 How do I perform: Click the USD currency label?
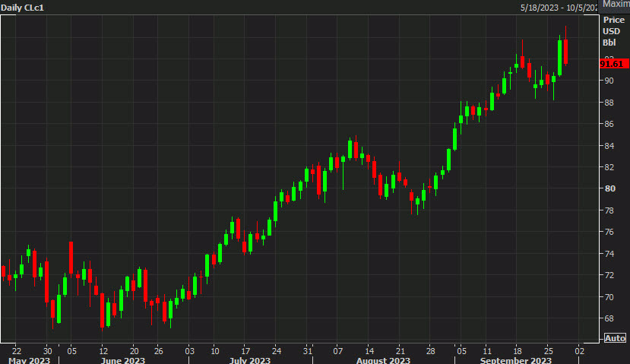[x=612, y=31]
